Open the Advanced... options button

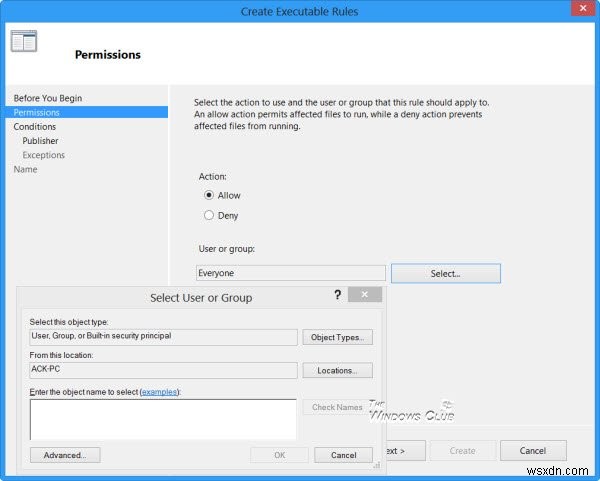click(65, 455)
